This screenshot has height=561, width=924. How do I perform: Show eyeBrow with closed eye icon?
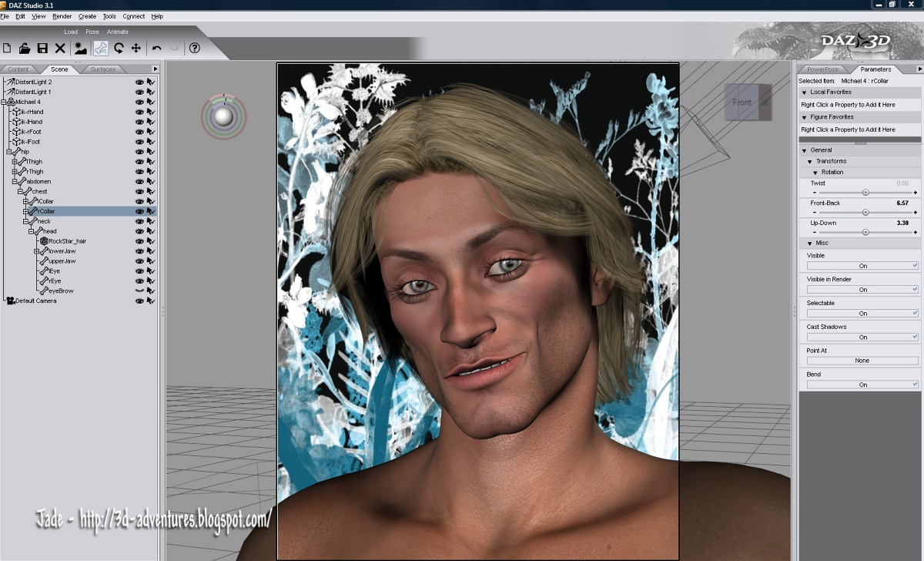[x=140, y=291]
